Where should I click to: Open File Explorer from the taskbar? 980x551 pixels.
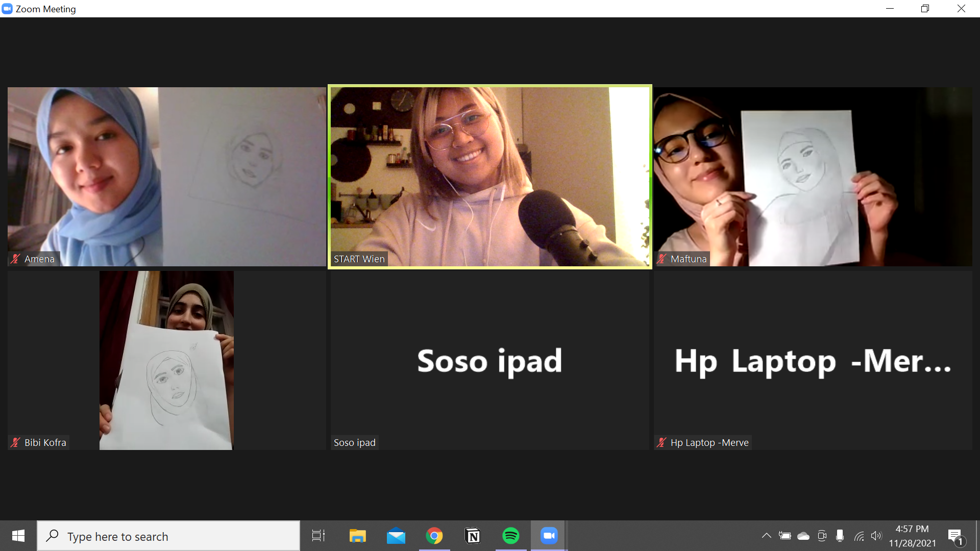click(357, 536)
